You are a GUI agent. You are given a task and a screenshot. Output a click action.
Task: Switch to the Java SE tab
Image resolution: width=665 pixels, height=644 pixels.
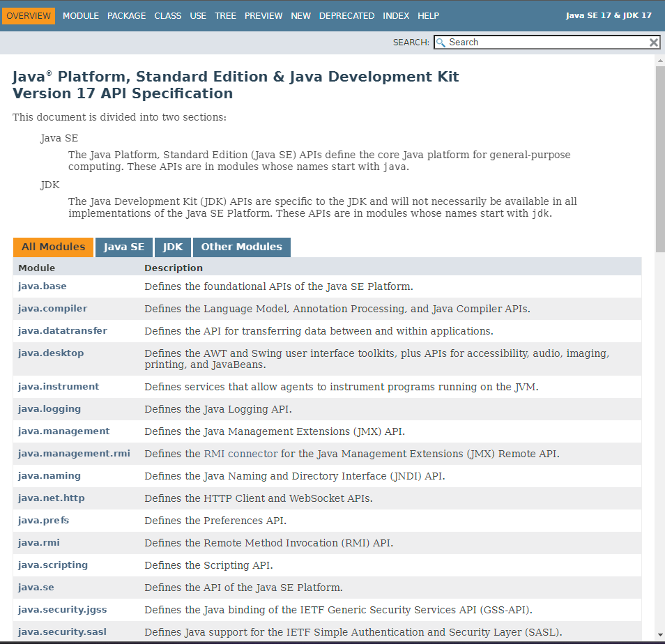tap(124, 247)
